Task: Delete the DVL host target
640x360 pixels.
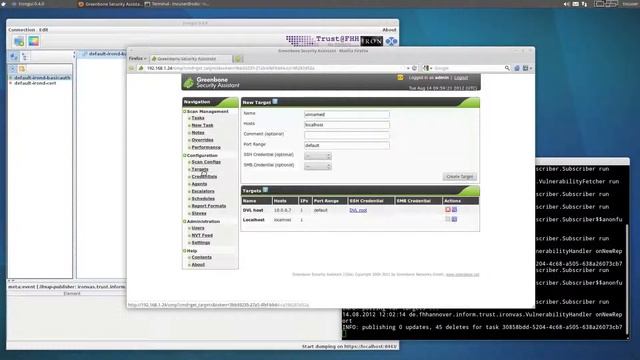Action: coord(448,210)
